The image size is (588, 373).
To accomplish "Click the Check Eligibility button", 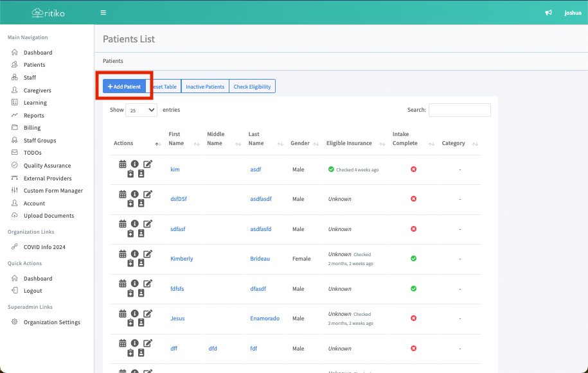I will (x=252, y=87).
